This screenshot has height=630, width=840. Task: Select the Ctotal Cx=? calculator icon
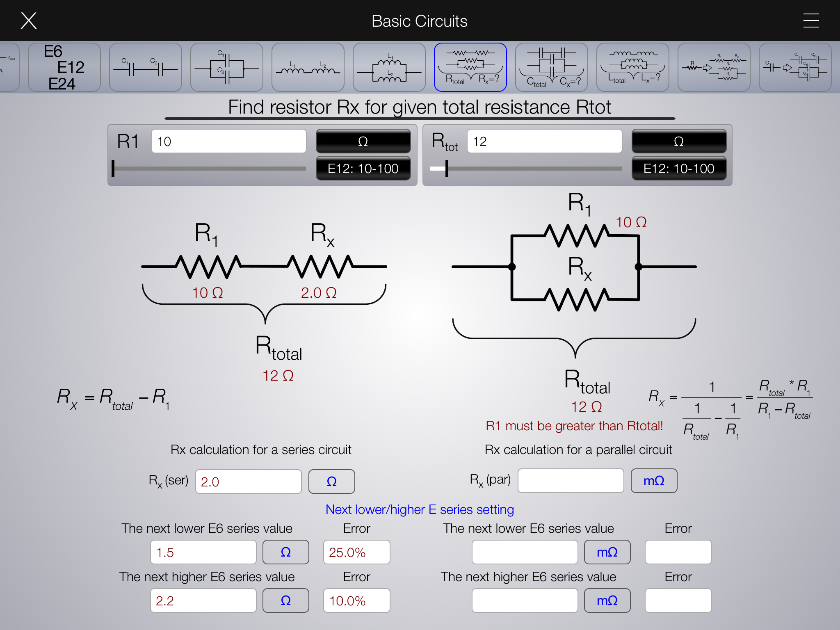pos(551,67)
